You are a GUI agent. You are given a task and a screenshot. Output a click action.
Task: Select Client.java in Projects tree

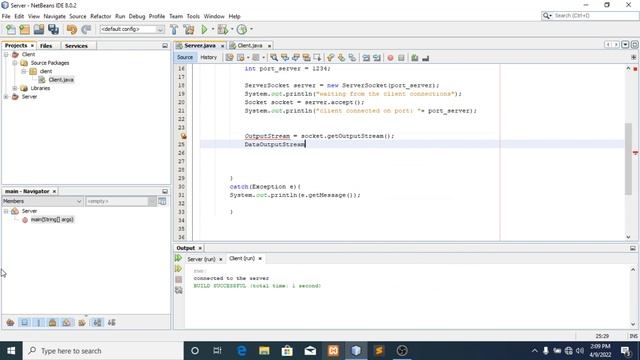(61, 80)
